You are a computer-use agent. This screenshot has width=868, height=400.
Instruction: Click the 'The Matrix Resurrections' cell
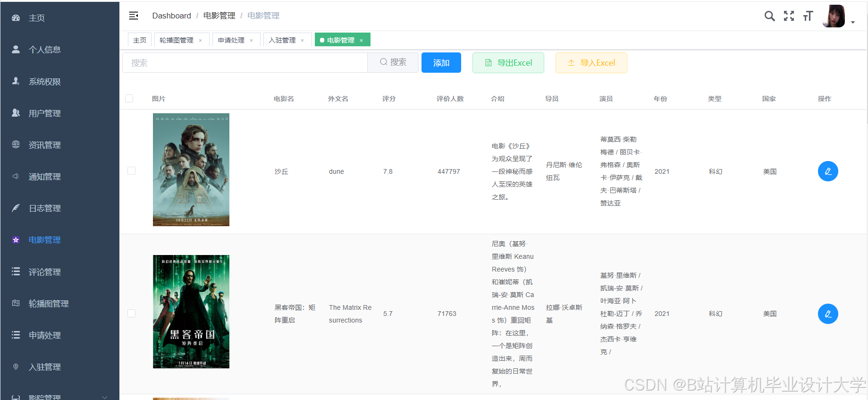pos(350,314)
